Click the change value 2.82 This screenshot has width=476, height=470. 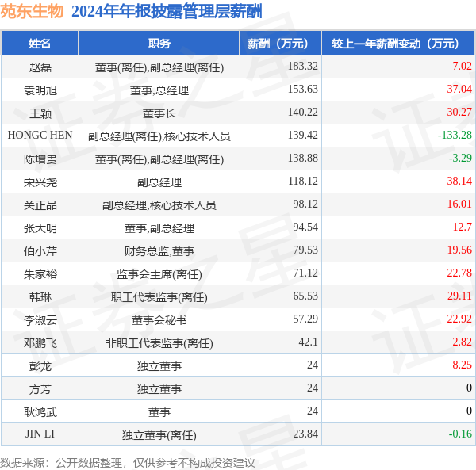pyautogui.click(x=462, y=342)
